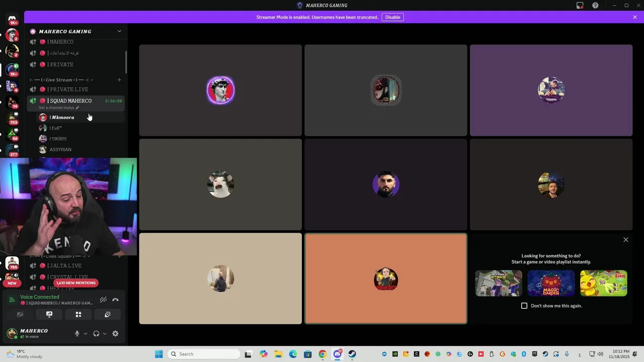
Task: Open Voice Connected connection info icon
Action: [x=12, y=300]
